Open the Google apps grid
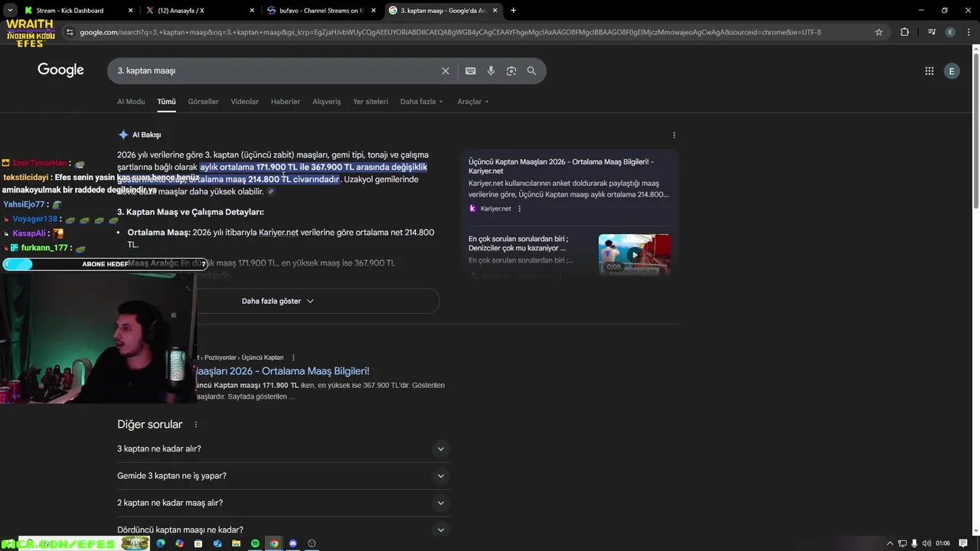 click(929, 70)
